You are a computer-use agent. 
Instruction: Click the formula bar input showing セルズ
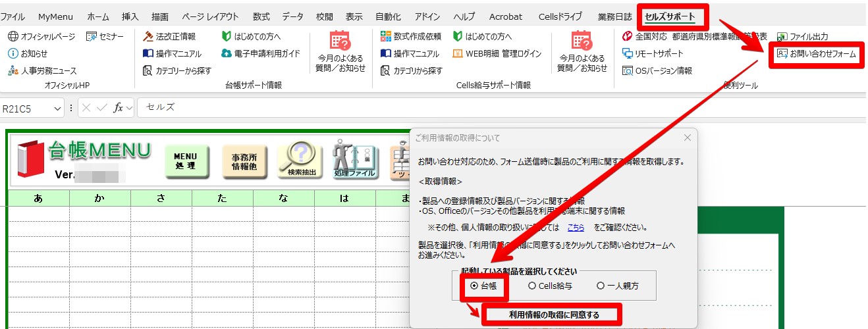tap(501, 107)
